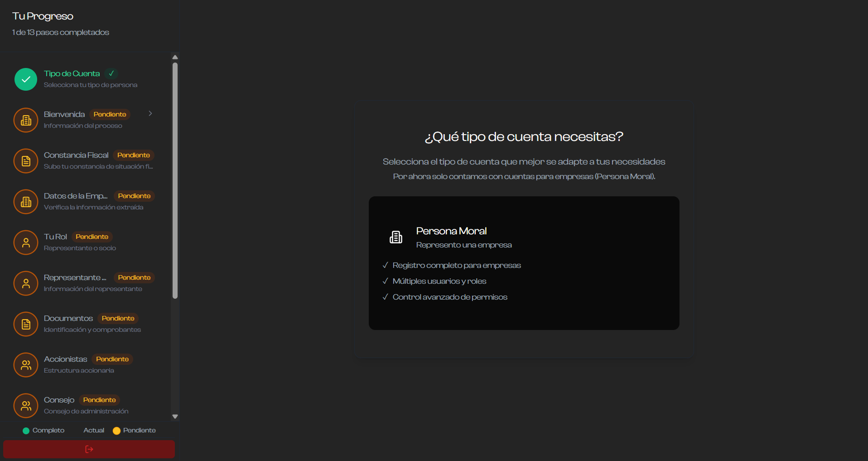Click the small check badge beside Tipo de Cuenta
Image resolution: width=868 pixels, height=461 pixels.
(111, 73)
